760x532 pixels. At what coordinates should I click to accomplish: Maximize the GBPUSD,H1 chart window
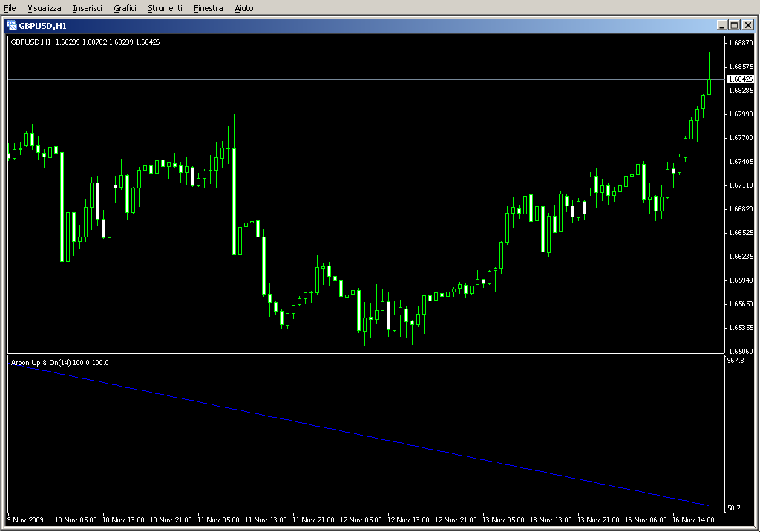tap(734, 25)
